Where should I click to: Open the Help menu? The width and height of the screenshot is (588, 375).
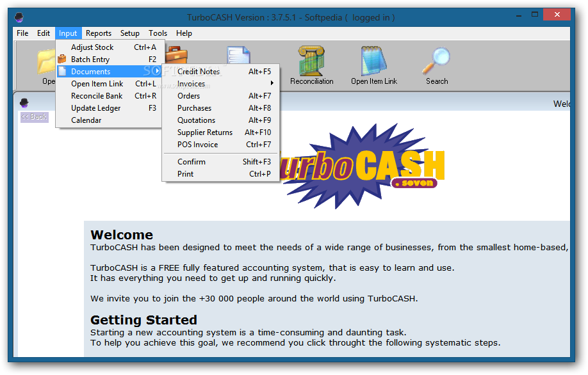[x=184, y=33]
